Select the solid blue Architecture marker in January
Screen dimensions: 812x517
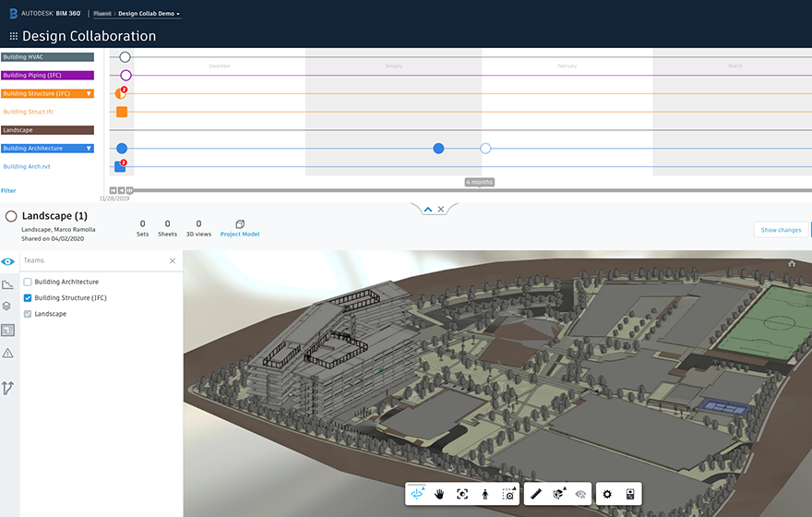point(438,149)
